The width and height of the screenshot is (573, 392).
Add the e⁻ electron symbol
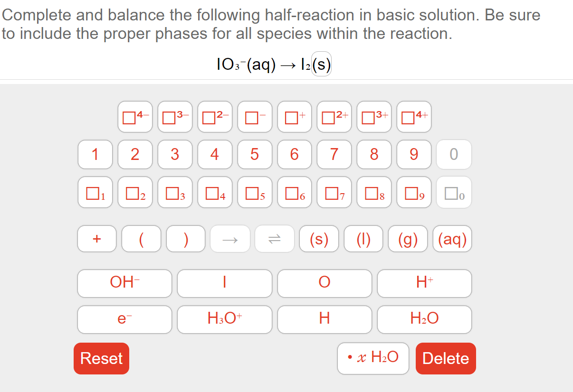pos(124,319)
